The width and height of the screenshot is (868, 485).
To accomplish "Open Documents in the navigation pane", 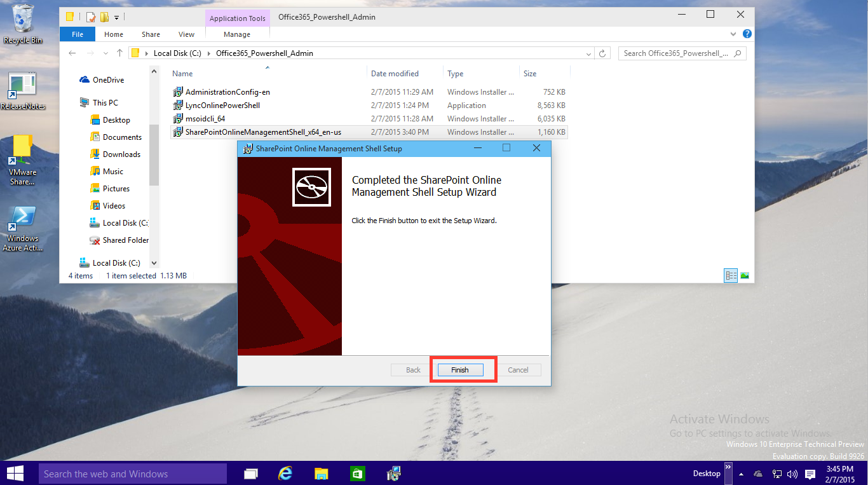I will coord(116,137).
